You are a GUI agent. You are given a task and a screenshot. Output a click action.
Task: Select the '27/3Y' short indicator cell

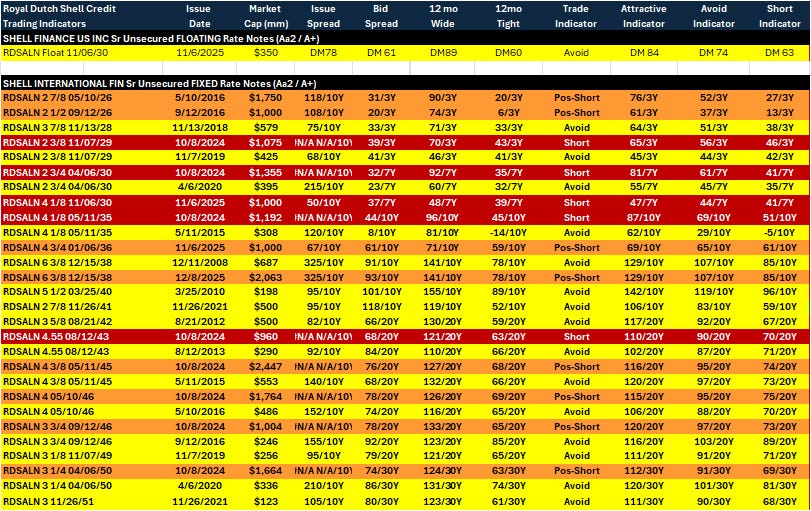click(x=779, y=98)
